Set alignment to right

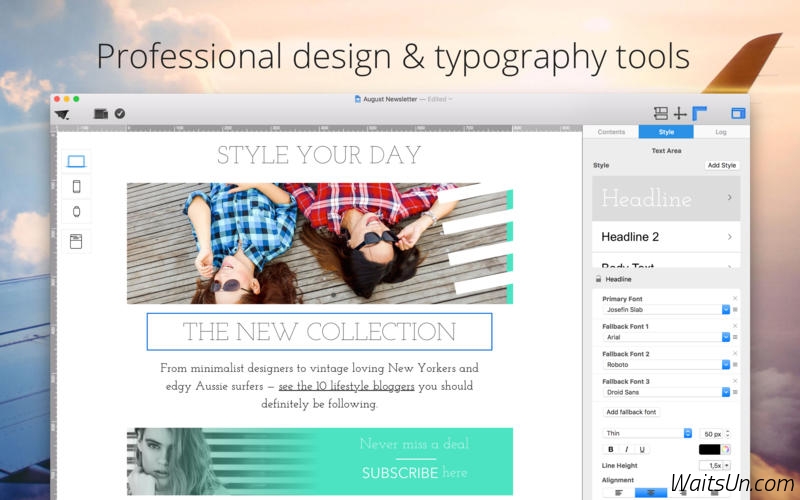(x=683, y=493)
